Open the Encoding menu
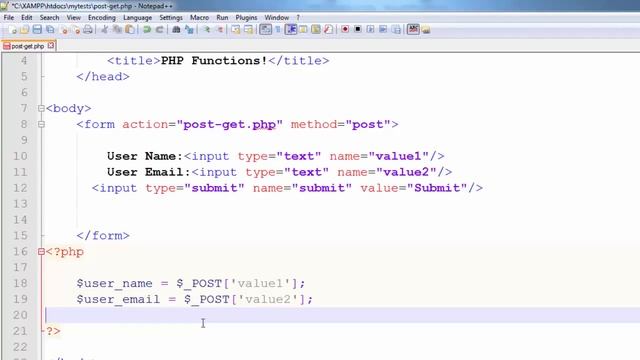 pos(102,18)
